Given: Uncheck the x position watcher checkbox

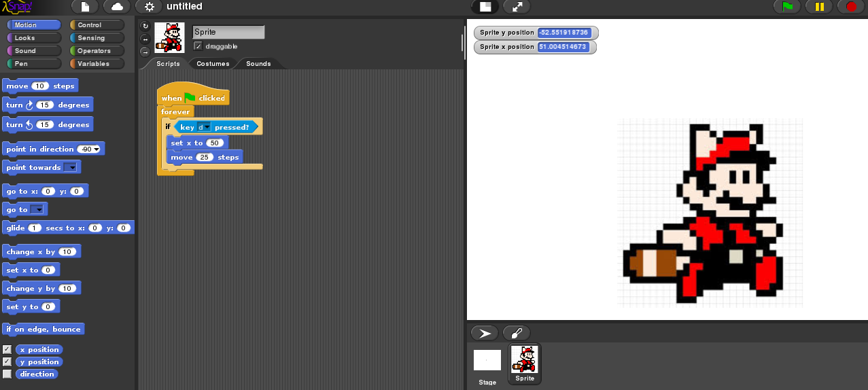Looking at the screenshot, I should (x=7, y=349).
